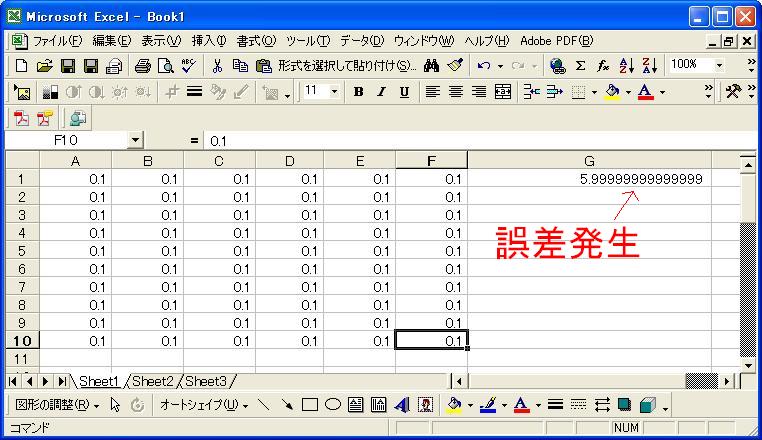
Task: Go to first sheet tab navigation button
Action: [x=13, y=381]
